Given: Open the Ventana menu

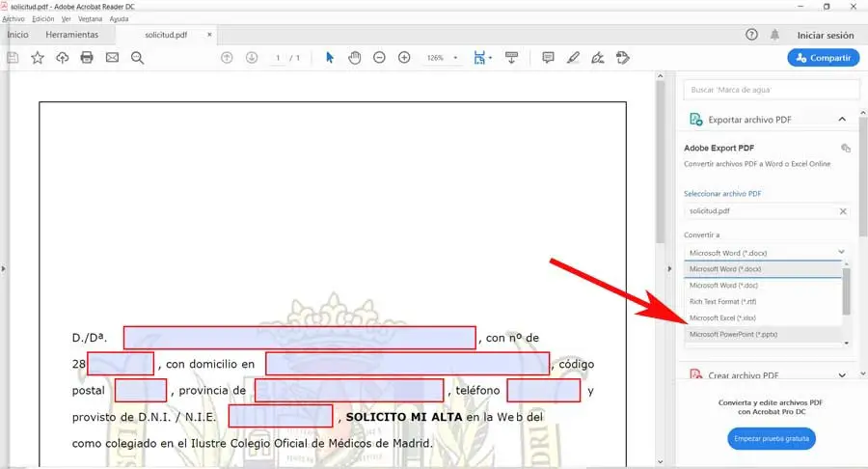Looking at the screenshot, I should click(x=91, y=19).
